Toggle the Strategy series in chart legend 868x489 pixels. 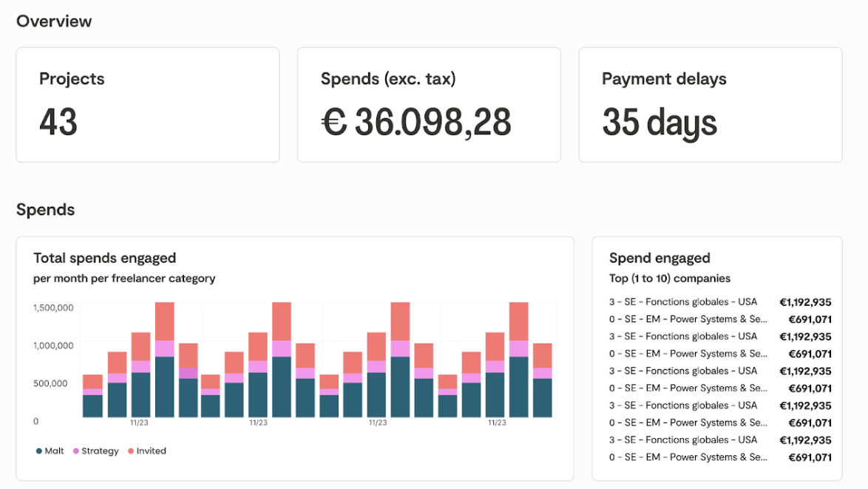[96, 451]
